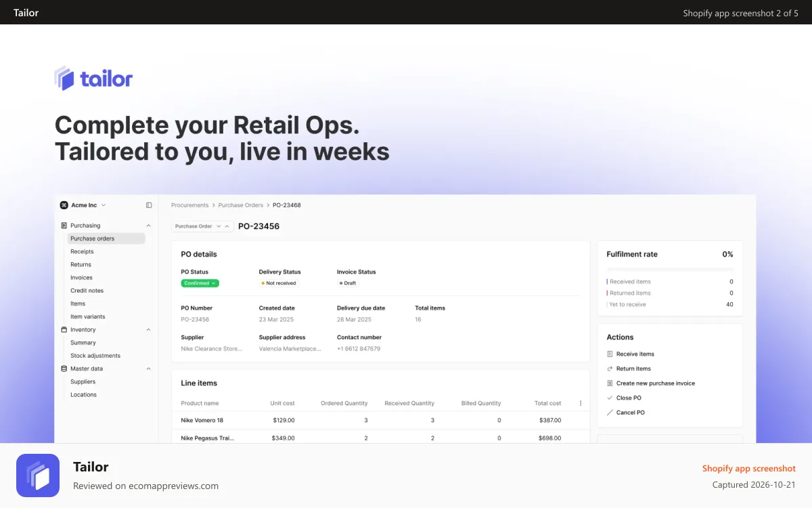This screenshot has height=508, width=812.
Task: Open Item variants in the sidebar
Action: (x=88, y=316)
